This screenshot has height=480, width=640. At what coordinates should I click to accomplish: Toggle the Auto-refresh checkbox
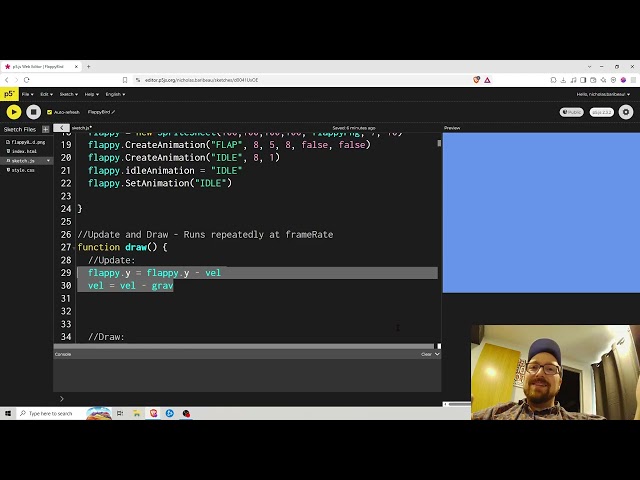pyautogui.click(x=49, y=112)
